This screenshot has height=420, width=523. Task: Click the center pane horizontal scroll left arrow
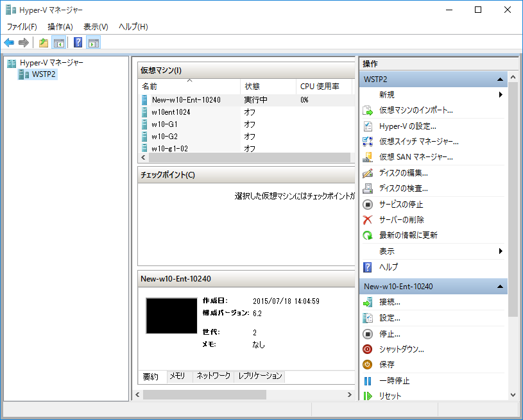[x=137, y=394]
